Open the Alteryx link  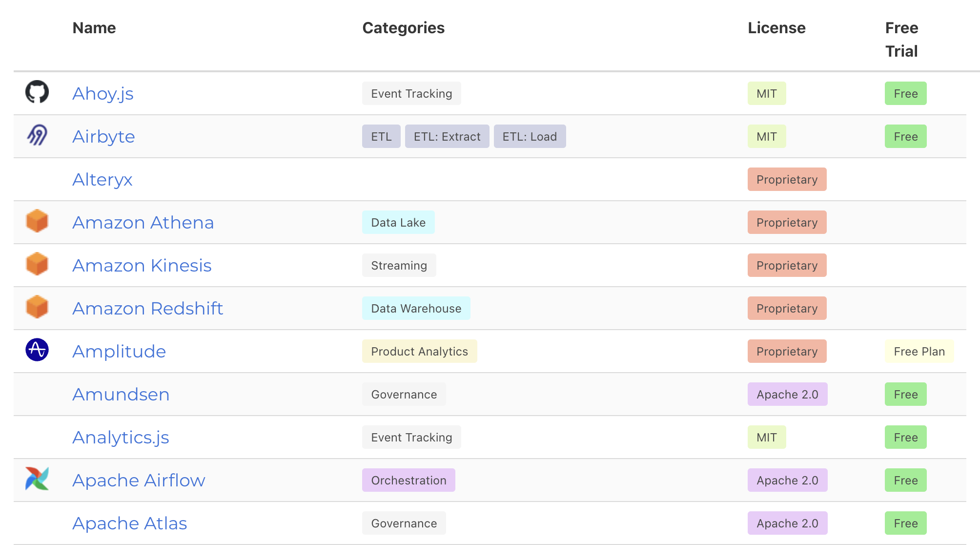[102, 180]
